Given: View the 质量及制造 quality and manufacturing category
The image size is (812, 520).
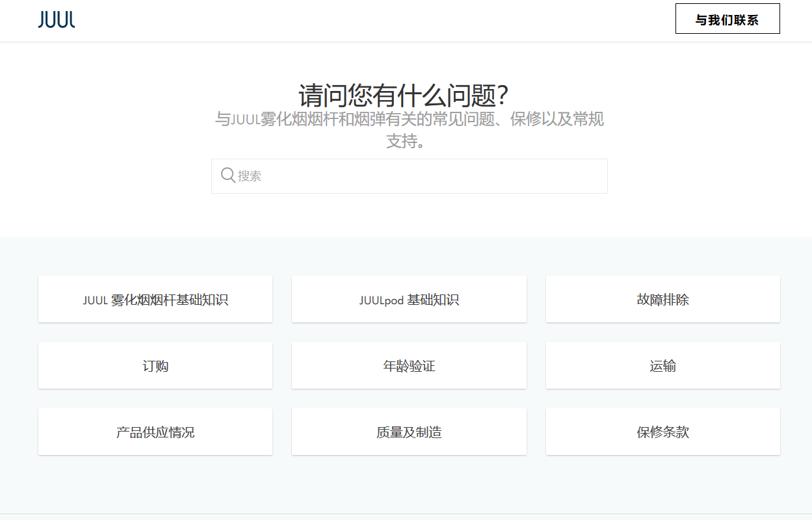Looking at the screenshot, I should pos(409,432).
